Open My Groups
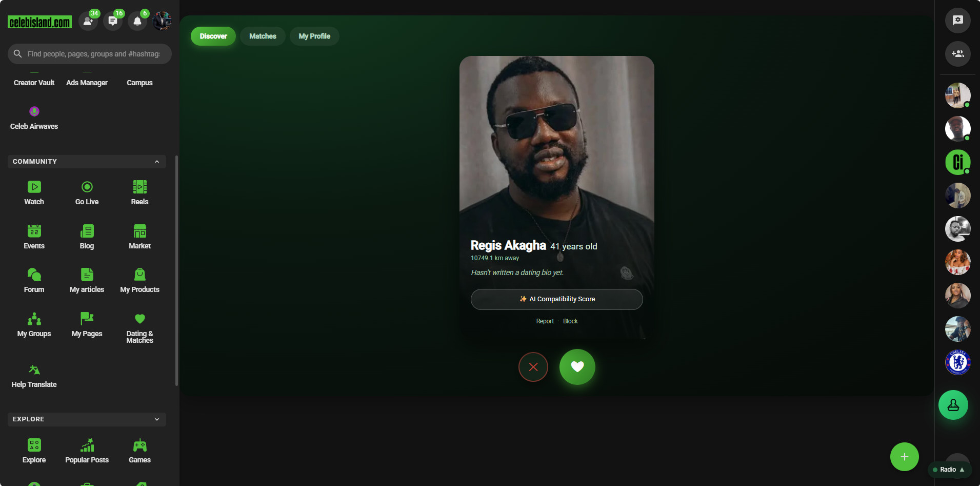Screen dimensions: 980x486 click(x=34, y=325)
